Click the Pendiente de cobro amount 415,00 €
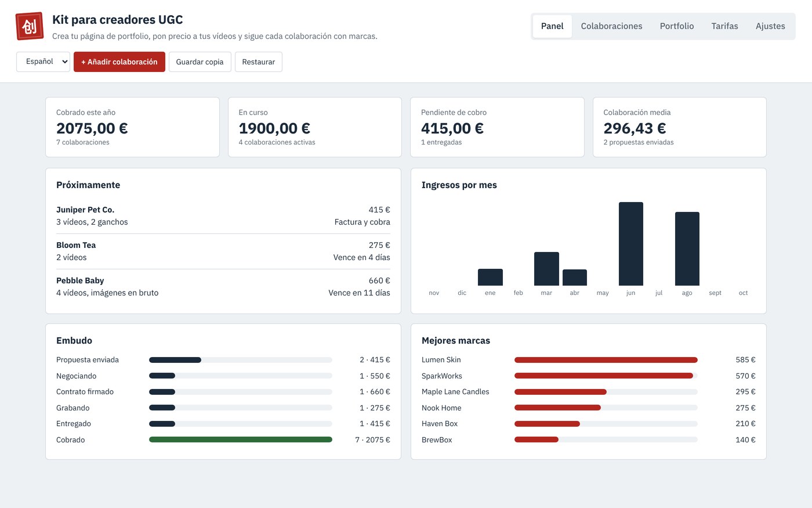Image resolution: width=812 pixels, height=508 pixels. pyautogui.click(x=452, y=128)
